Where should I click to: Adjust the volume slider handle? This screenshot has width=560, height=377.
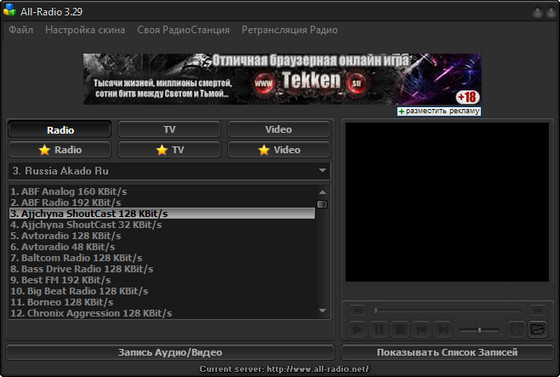click(x=479, y=330)
